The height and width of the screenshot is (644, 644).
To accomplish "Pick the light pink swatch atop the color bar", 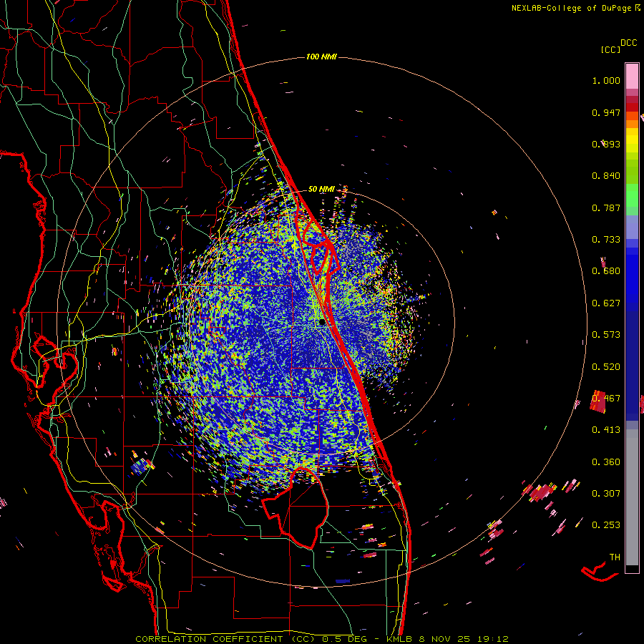I will [x=632, y=76].
